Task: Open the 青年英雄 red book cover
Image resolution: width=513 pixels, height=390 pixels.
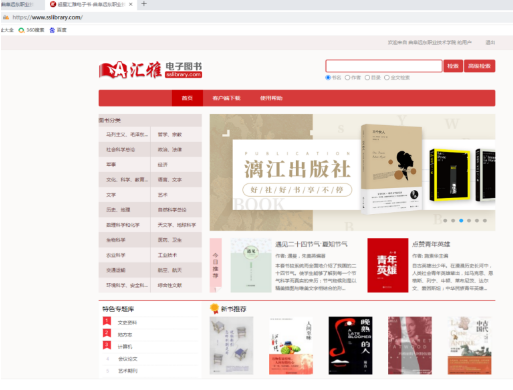Action: point(388,265)
